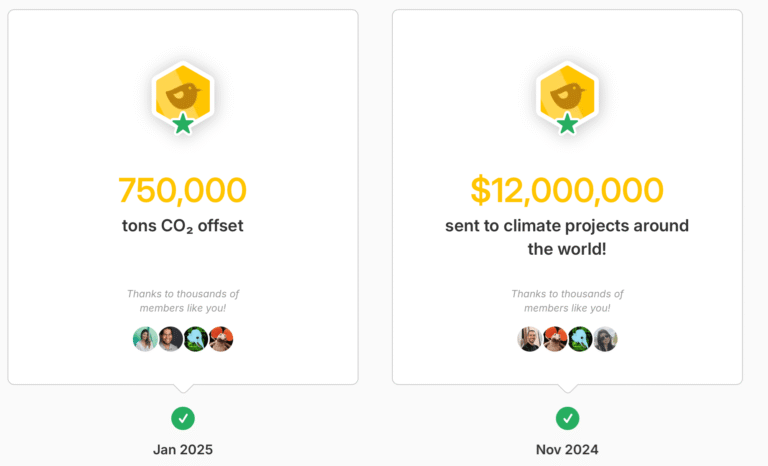
Task: Select orange-eared avatar in $12,000,000 card
Action: tap(555, 339)
